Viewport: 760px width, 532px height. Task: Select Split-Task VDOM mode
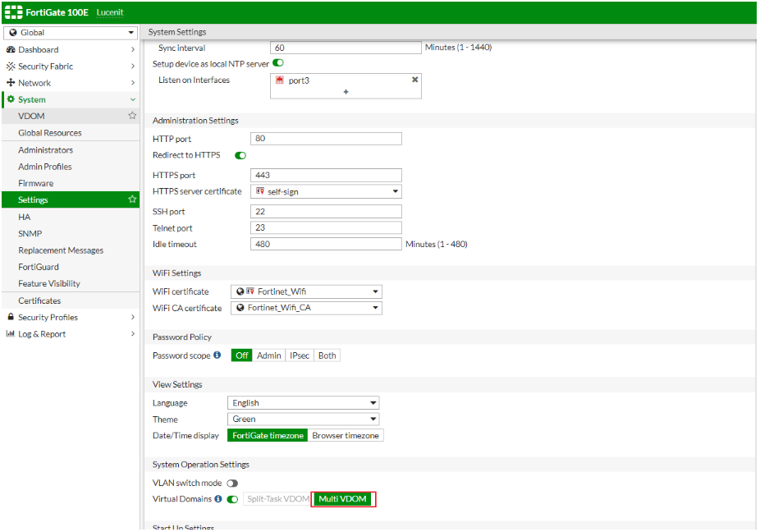click(x=277, y=498)
